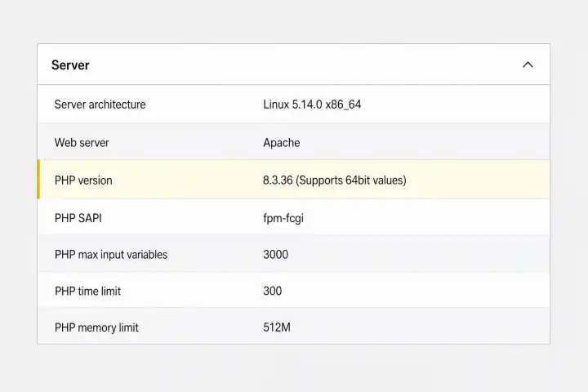Click the Server section heading
The width and height of the screenshot is (588, 392).
70,65
